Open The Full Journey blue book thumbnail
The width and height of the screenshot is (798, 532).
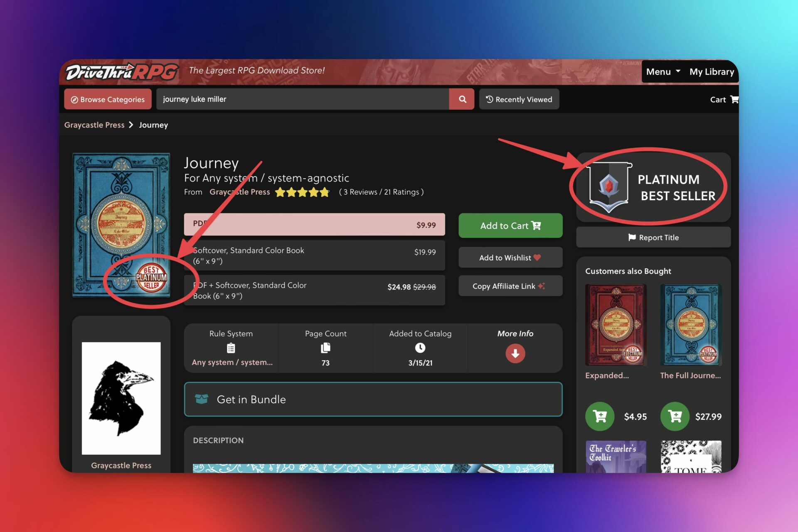coord(691,325)
